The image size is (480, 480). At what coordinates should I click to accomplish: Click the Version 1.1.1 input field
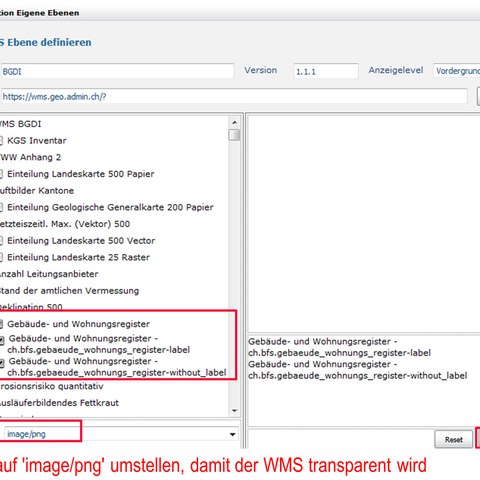point(326,71)
